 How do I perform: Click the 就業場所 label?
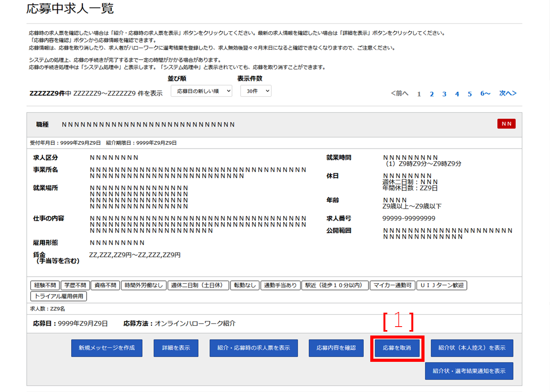coord(45,188)
